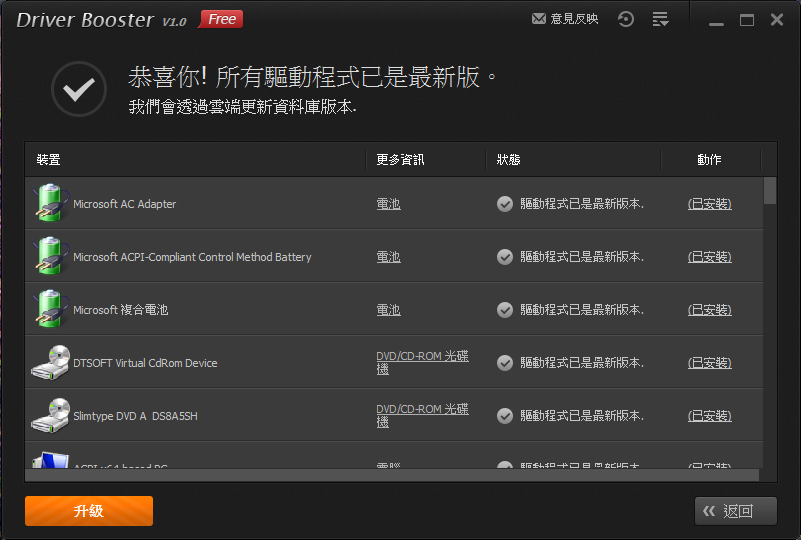Click (已安裝) for Slimtype DVD A DS8A5SH
801x540 pixels.
(x=710, y=416)
